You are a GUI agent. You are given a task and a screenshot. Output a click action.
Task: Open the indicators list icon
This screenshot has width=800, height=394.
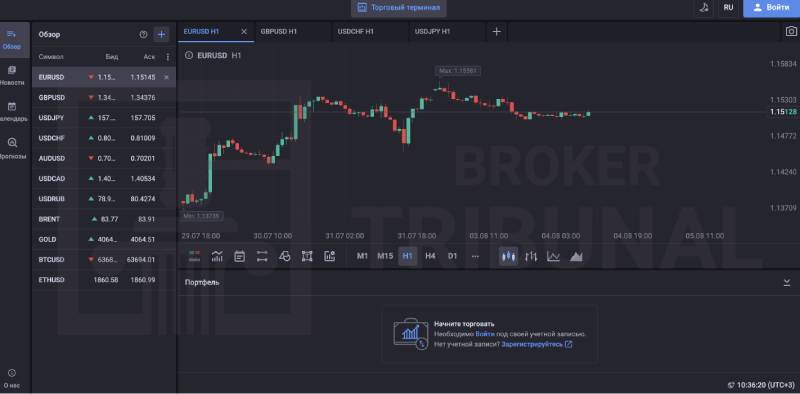pyautogui.click(x=217, y=256)
